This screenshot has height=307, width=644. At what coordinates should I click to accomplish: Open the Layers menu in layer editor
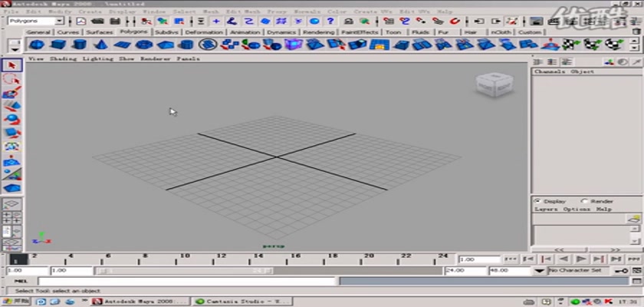(x=546, y=210)
